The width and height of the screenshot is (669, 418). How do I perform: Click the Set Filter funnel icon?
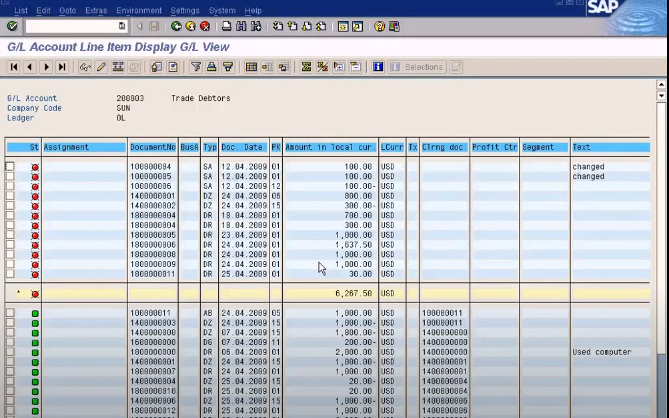click(x=196, y=67)
